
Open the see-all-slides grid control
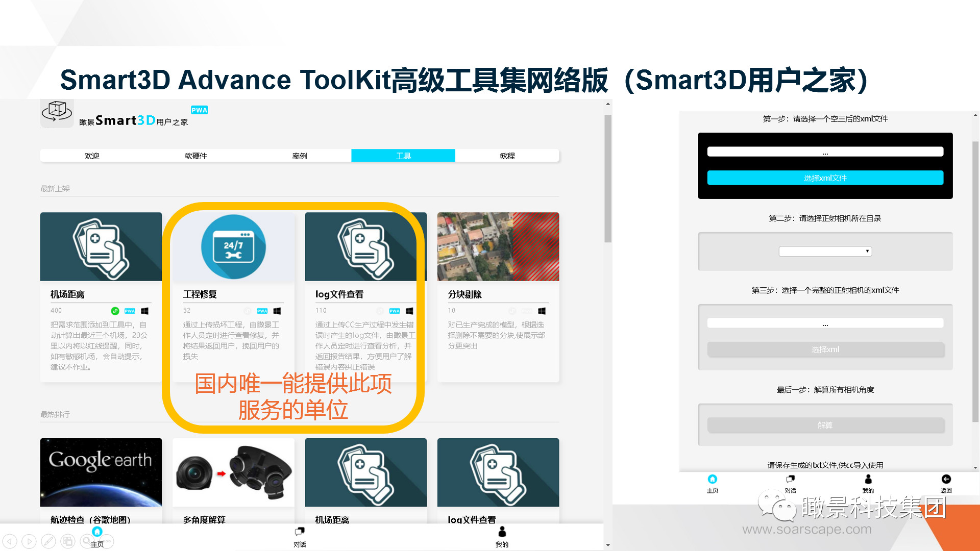[x=68, y=541]
